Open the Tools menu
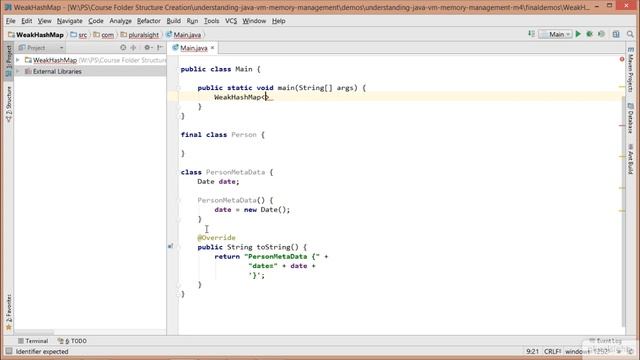The width and height of the screenshot is (640, 360). (211, 21)
